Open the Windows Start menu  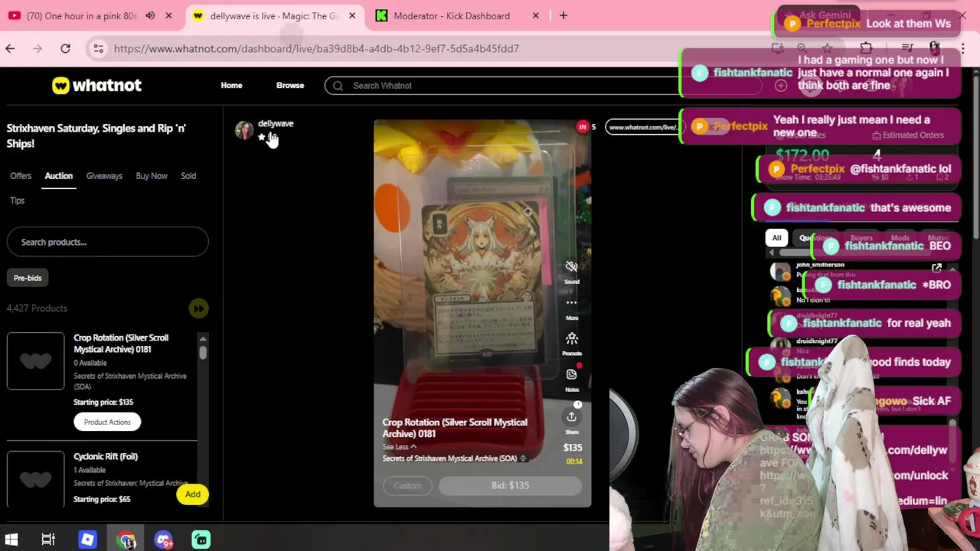11,540
